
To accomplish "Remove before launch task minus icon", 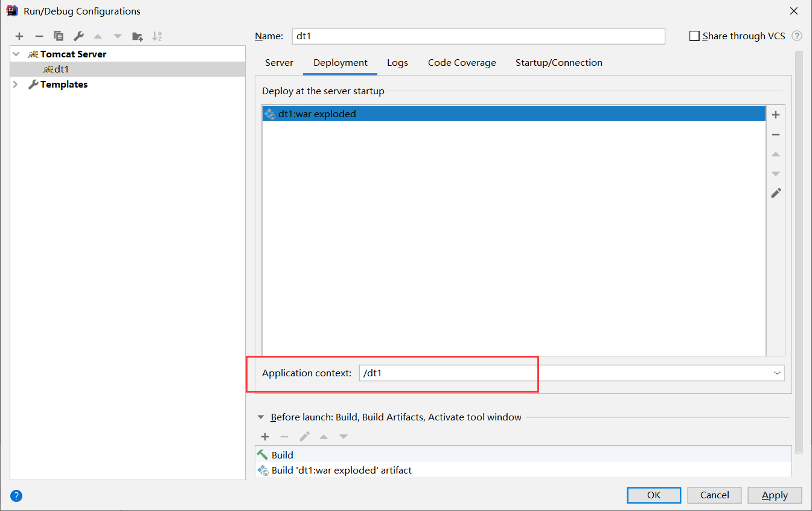I will pyautogui.click(x=284, y=437).
